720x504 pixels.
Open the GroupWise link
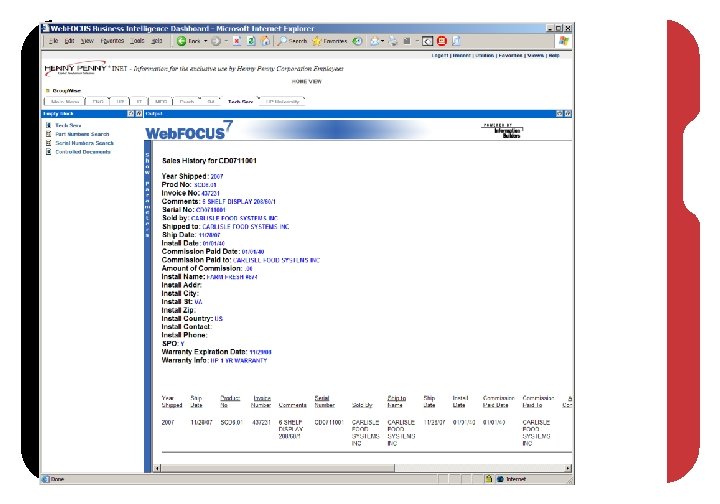(x=67, y=91)
